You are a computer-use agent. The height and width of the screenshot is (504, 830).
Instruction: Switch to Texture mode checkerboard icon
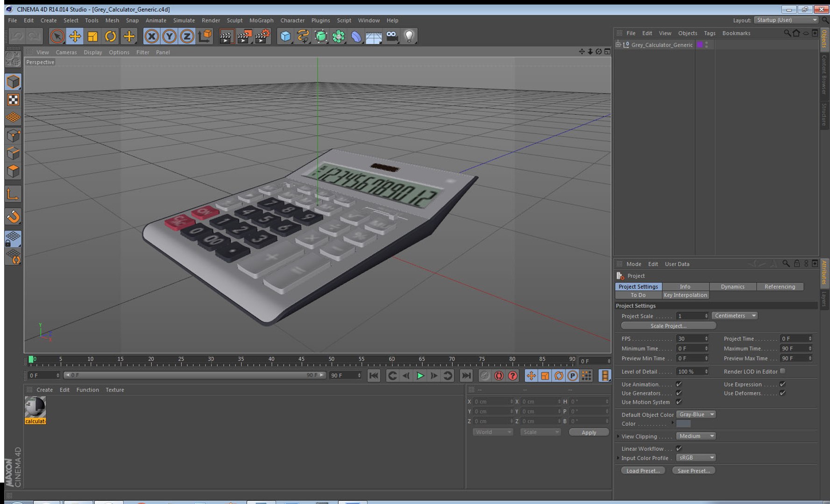pyautogui.click(x=13, y=100)
